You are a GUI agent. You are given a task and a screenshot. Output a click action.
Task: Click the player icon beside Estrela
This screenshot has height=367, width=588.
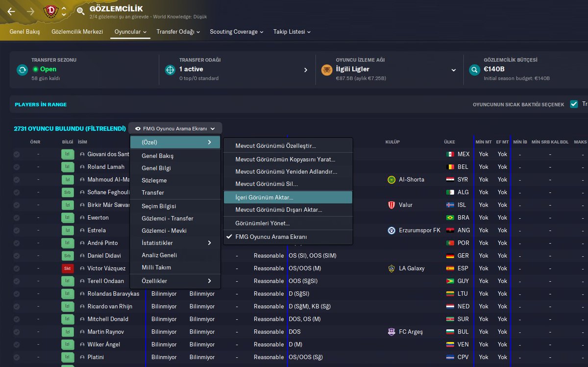[x=82, y=230]
